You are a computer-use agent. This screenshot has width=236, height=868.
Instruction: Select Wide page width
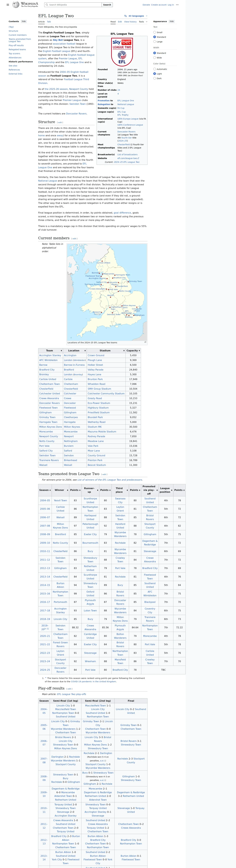tap(155, 58)
